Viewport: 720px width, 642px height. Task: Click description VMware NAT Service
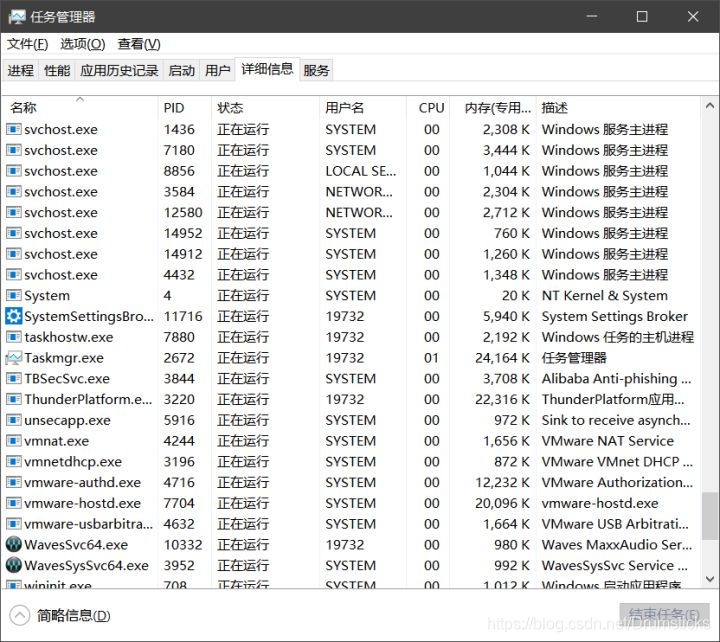point(608,441)
